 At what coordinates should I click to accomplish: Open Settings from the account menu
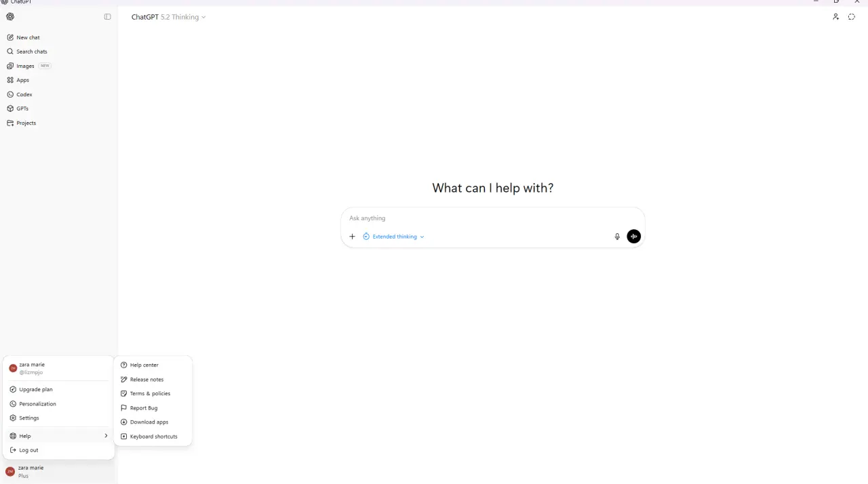tap(59, 418)
